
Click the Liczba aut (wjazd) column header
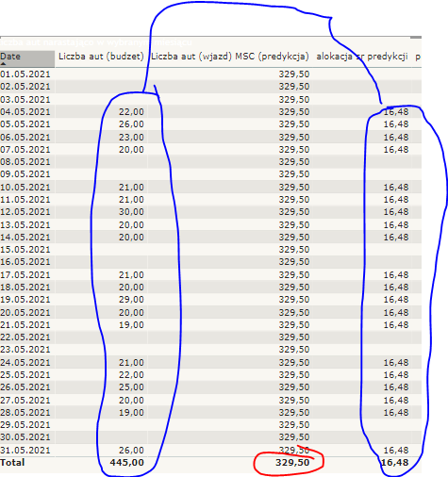191,57
